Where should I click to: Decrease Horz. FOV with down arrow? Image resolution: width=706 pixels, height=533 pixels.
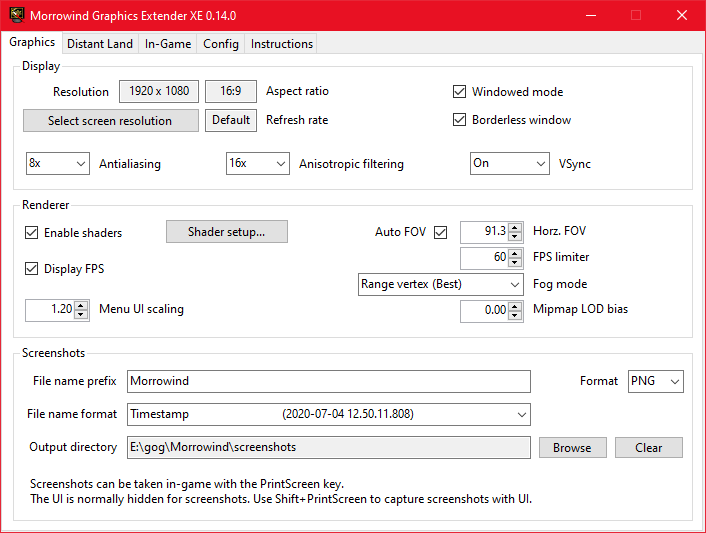(515, 236)
